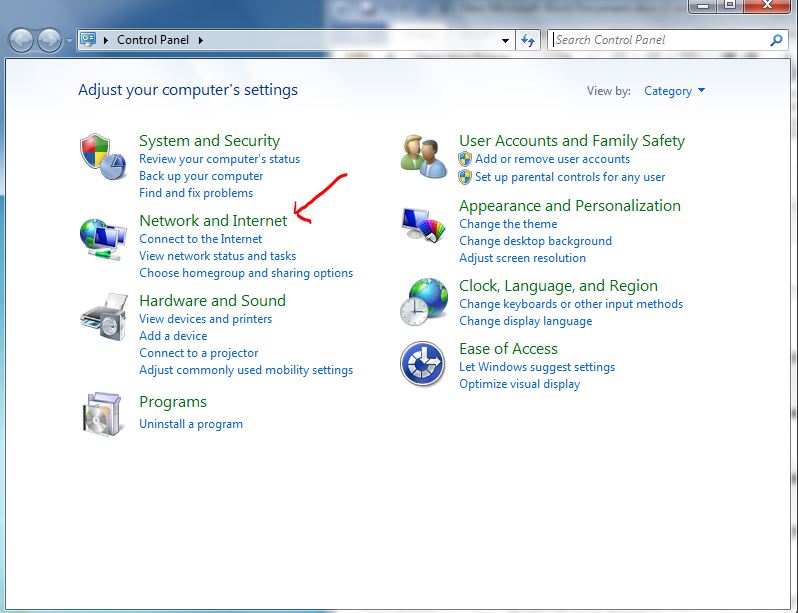Expand the View by Category dropdown
Image resolution: width=798 pixels, height=613 pixels.
(675, 91)
